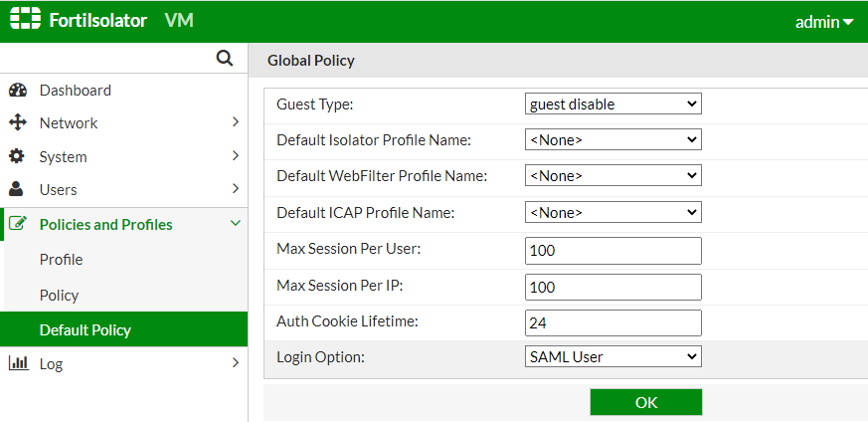Click the Users person icon

(x=17, y=189)
